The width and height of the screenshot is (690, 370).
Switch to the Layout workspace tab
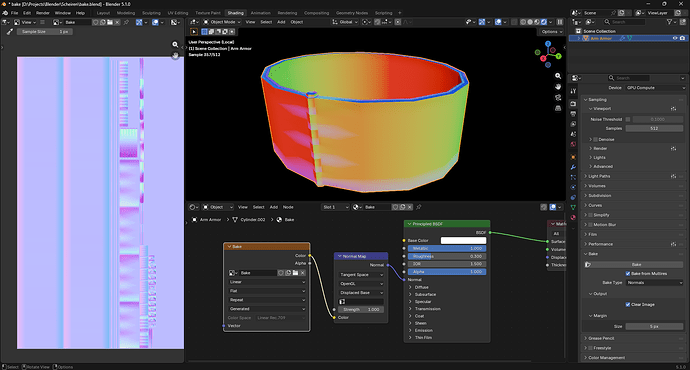pyautogui.click(x=103, y=13)
